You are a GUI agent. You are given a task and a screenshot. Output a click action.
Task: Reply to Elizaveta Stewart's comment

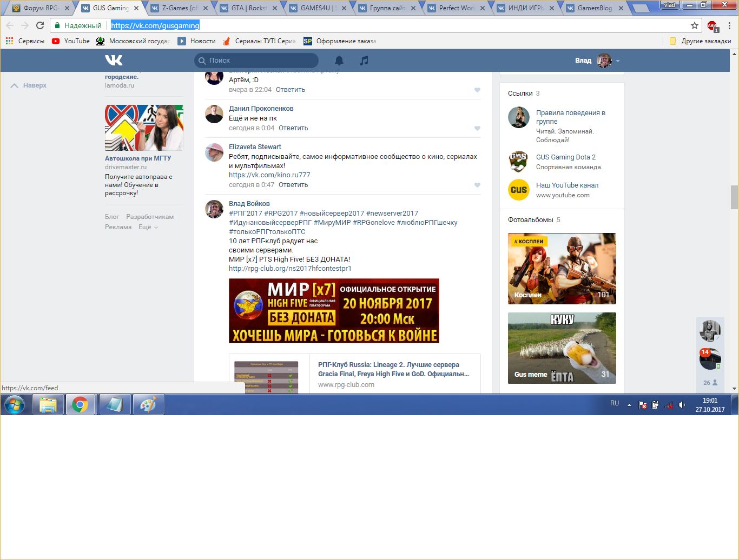click(293, 185)
